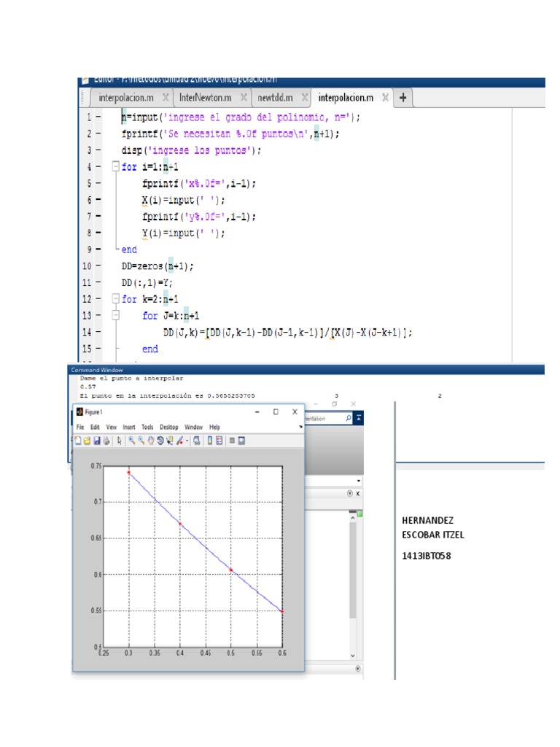
Task: Save the figure using the floppy disk icon
Action: (x=96, y=441)
